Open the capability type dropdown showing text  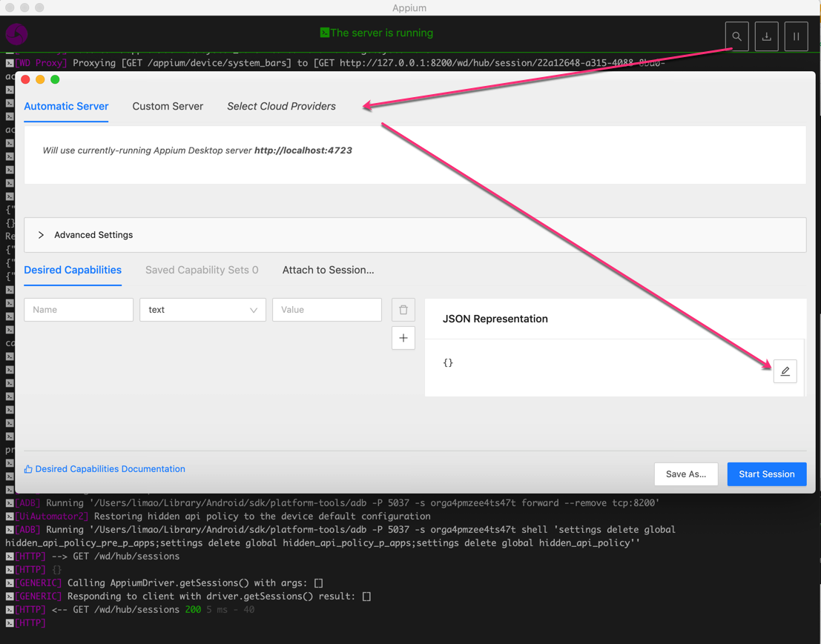[202, 310]
